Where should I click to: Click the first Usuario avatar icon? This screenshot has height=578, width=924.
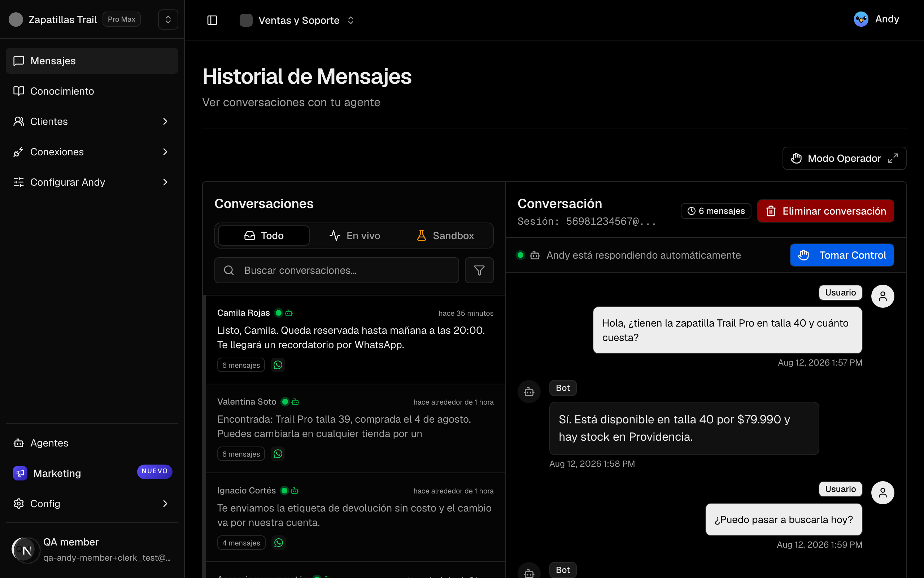882,296
